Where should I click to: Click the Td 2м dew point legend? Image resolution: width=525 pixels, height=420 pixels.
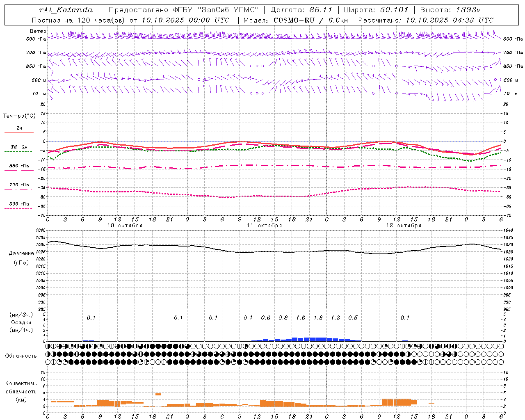[x=18, y=149]
